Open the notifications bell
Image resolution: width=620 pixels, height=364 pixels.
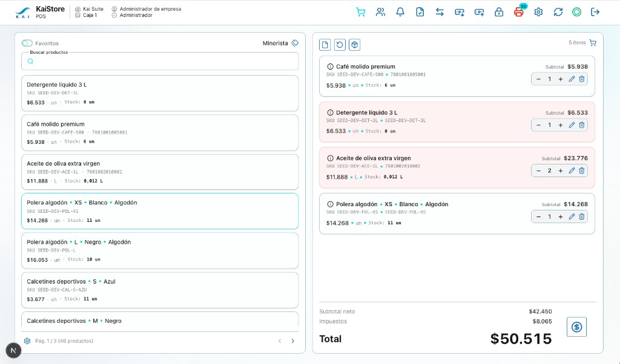click(400, 12)
